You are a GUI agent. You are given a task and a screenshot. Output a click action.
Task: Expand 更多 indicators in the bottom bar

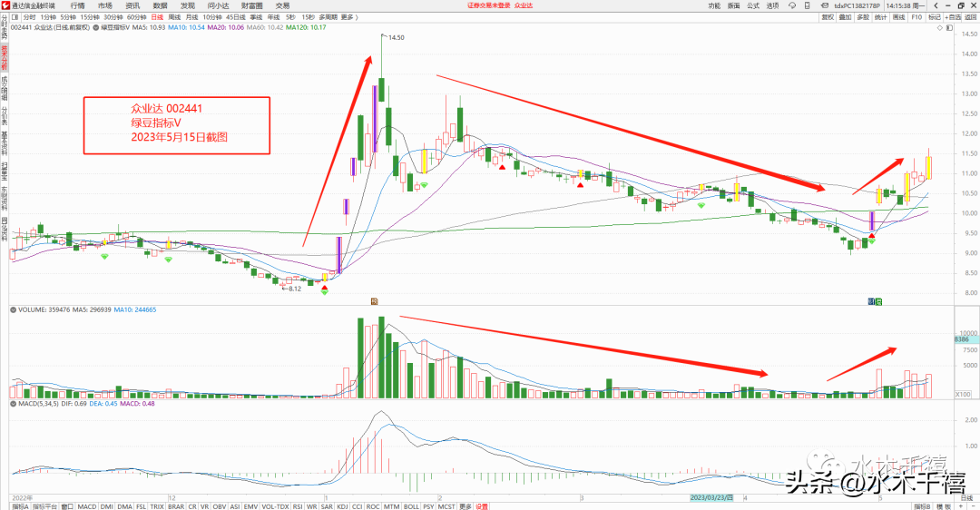[x=465, y=506]
